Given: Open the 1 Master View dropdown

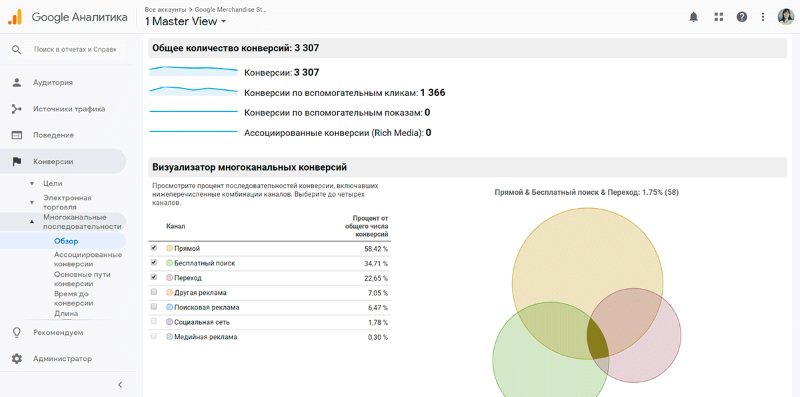Looking at the screenshot, I should pos(185,21).
